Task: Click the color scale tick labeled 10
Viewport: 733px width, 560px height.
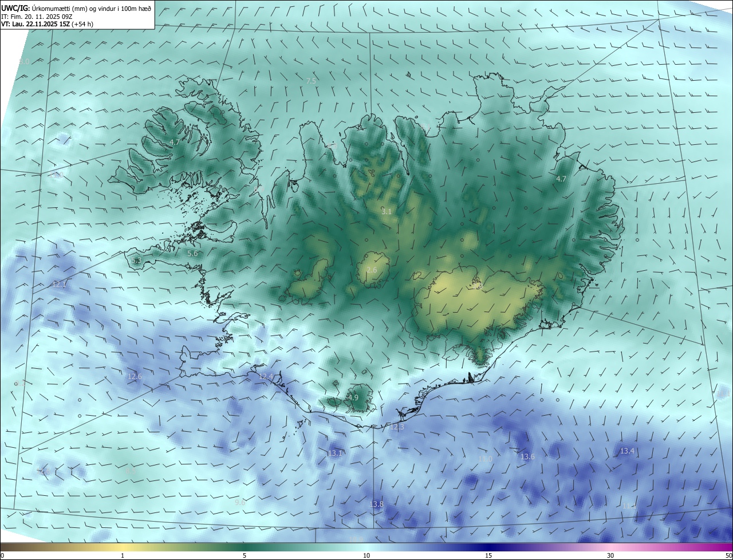Action: (x=366, y=555)
